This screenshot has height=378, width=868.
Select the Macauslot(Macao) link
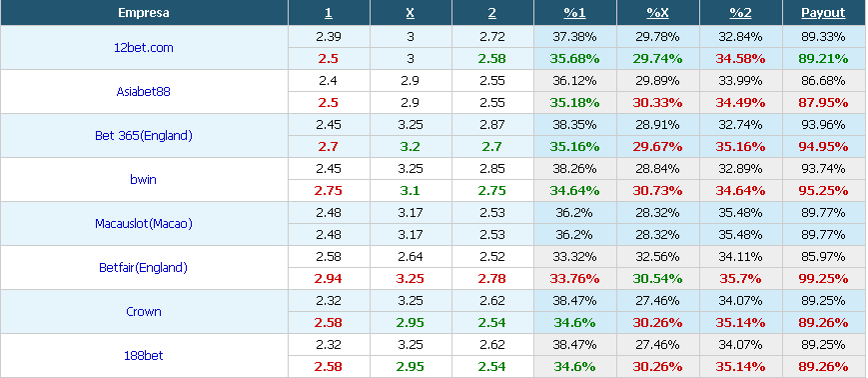coord(144,224)
